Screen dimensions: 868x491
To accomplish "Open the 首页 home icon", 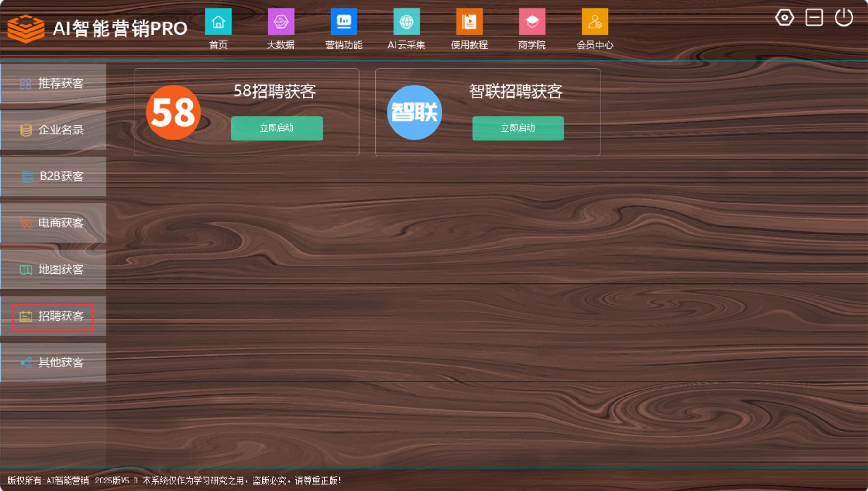I will pos(218,22).
